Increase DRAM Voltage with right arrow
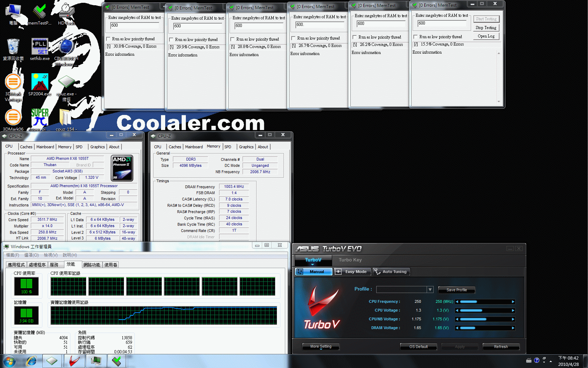588x368 pixels. (513, 328)
